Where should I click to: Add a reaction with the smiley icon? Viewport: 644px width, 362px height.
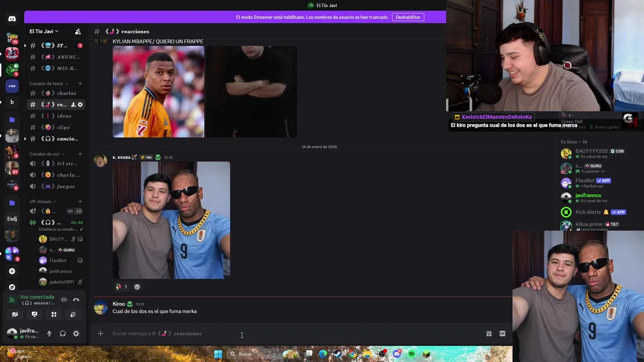[x=137, y=287]
